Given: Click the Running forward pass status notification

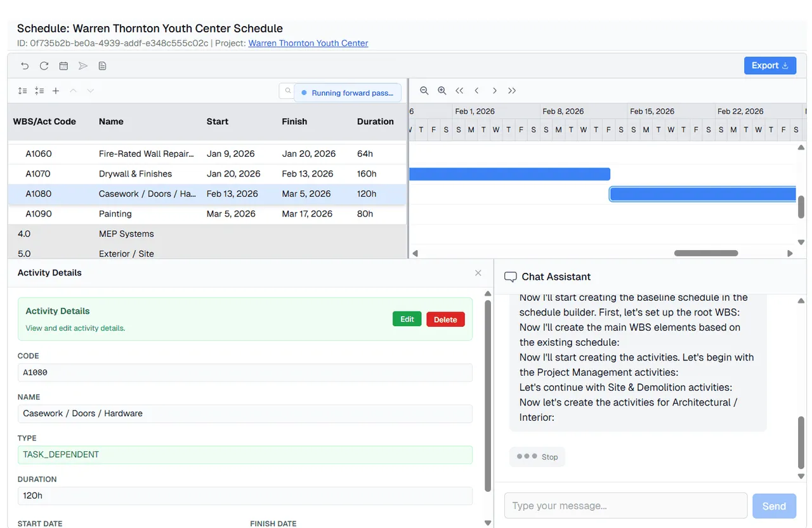Looking at the screenshot, I should pos(348,93).
